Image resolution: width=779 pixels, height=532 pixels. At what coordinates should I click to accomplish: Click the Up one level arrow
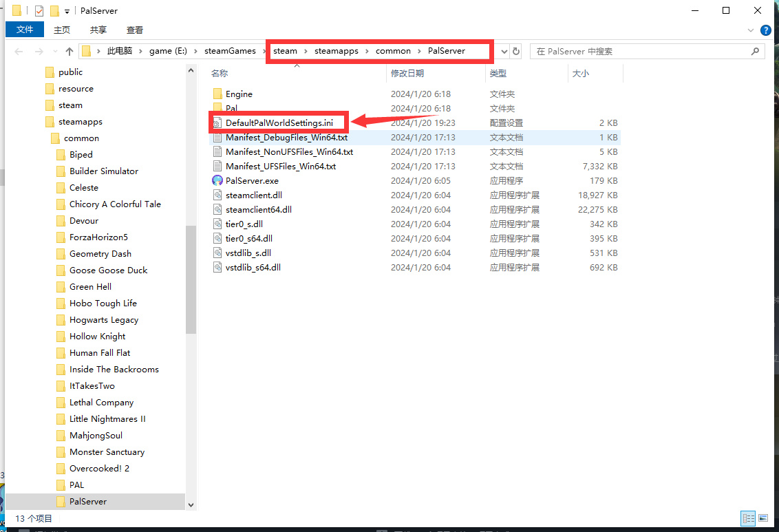[69, 52]
